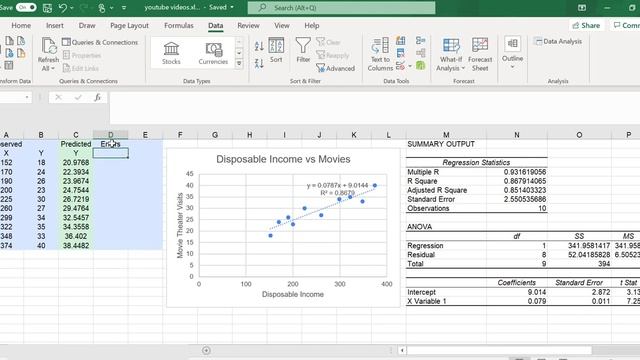Click cell containing 20.9768
The image size is (640, 360).
tap(76, 162)
